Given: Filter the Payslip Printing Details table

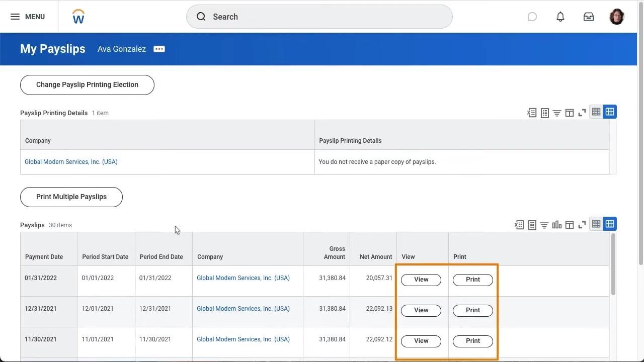Looking at the screenshot, I should (x=557, y=113).
